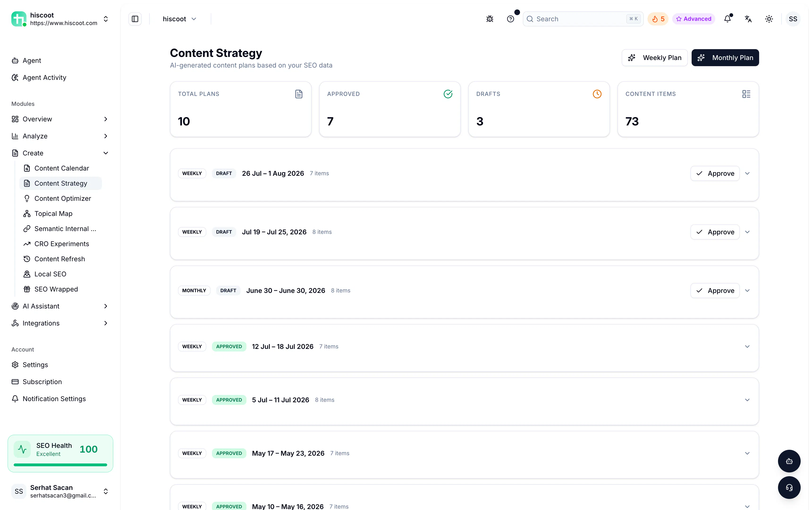
Task: Open notifications bell icon
Action: click(727, 19)
